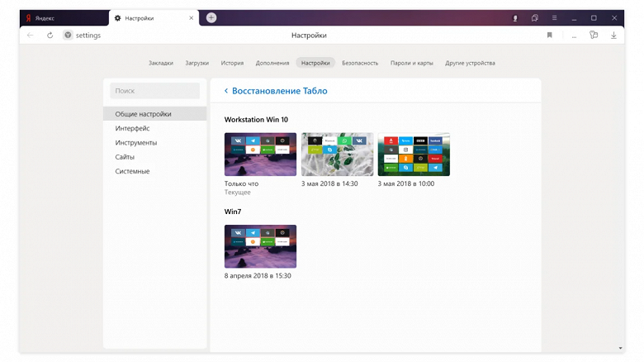The height and width of the screenshot is (362, 644).
Task: Go to Пароли и карты section
Action: click(x=411, y=63)
